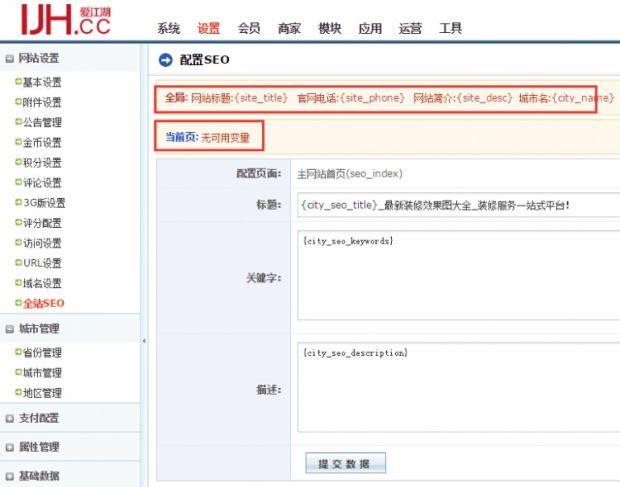Expand the 支付配置 sidebar section
This screenshot has width=620, height=487.
point(9,418)
